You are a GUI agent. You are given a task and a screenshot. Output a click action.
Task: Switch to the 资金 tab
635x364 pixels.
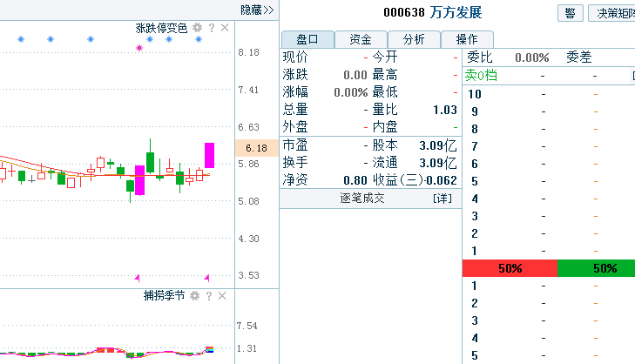tap(361, 39)
